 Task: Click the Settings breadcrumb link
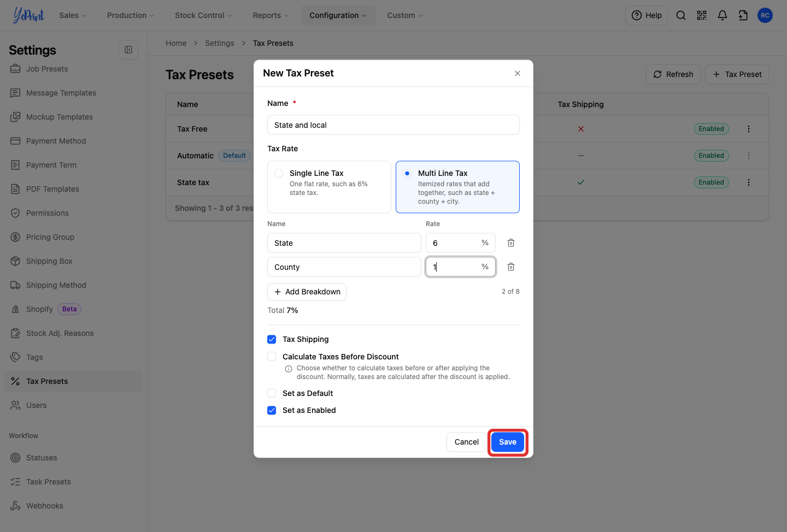pos(219,43)
